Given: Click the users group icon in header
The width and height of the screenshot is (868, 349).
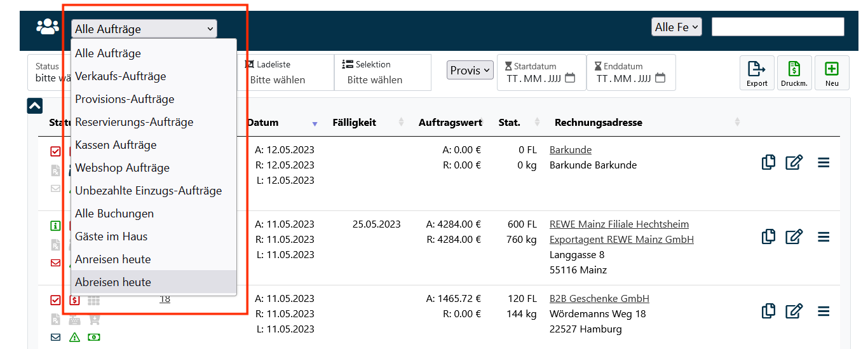Looking at the screenshot, I should point(48,27).
